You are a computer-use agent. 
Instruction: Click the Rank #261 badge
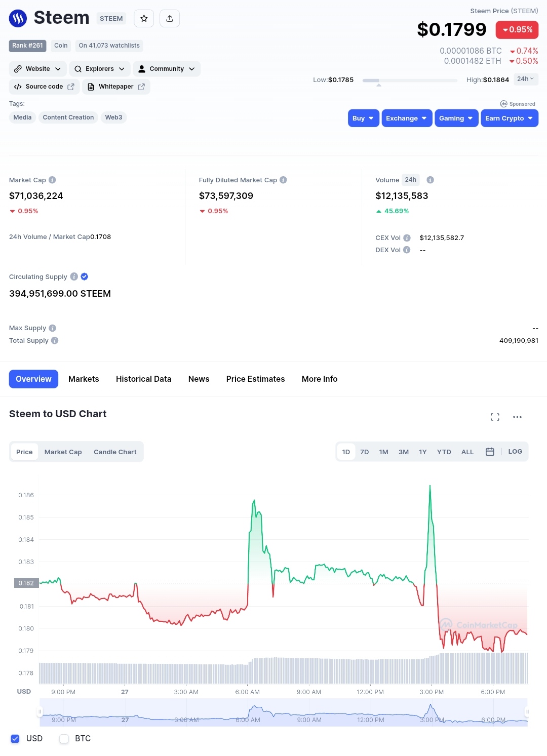coord(27,46)
